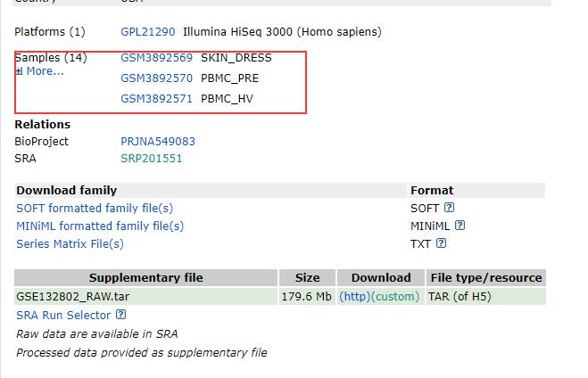Open BioProject PRJNA549083 link
The image size is (588, 378).
pos(158,142)
